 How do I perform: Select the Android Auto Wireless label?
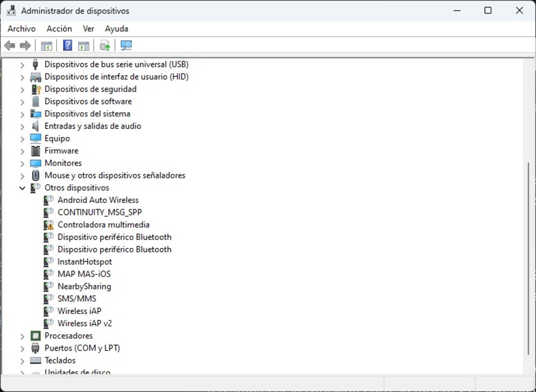click(98, 200)
